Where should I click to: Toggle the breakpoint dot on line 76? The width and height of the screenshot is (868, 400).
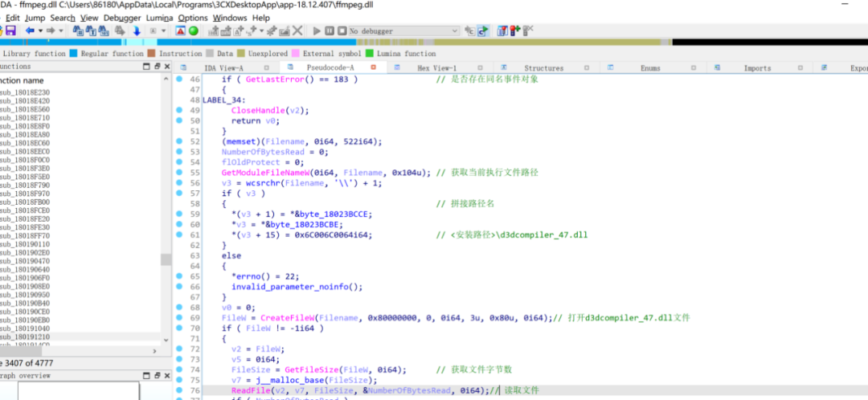coord(178,390)
